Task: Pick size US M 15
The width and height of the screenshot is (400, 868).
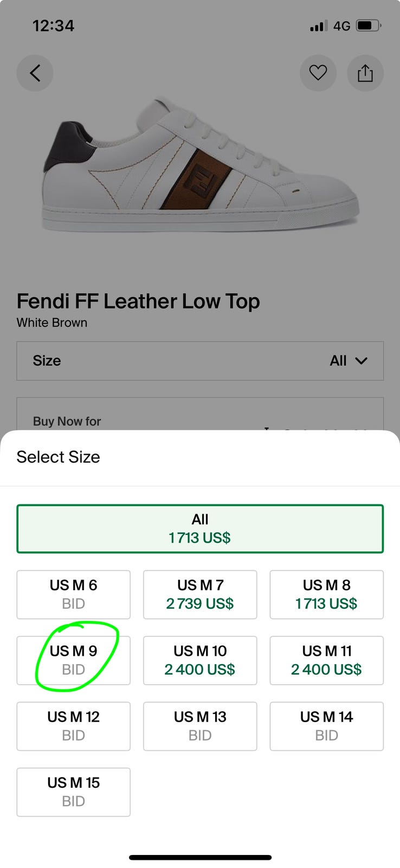Action: pos(74,792)
